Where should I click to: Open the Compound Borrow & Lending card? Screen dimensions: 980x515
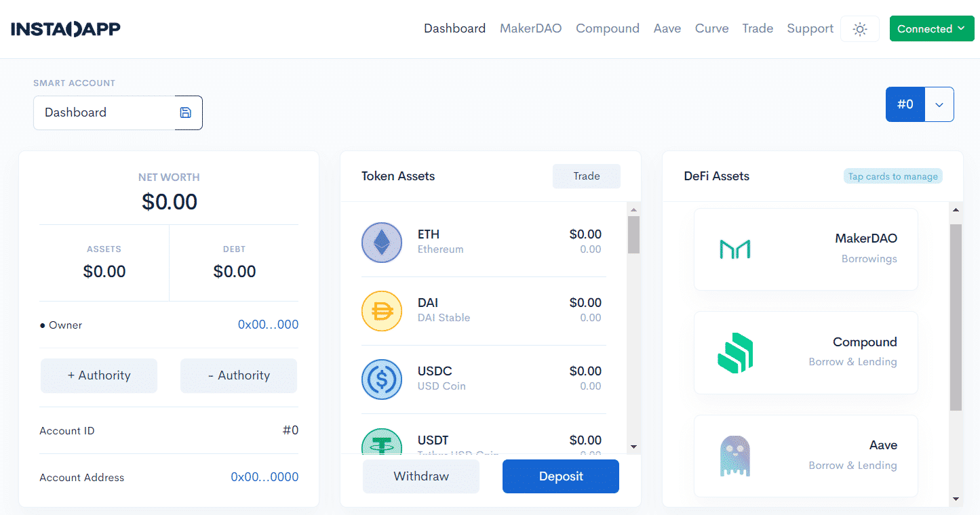click(806, 352)
